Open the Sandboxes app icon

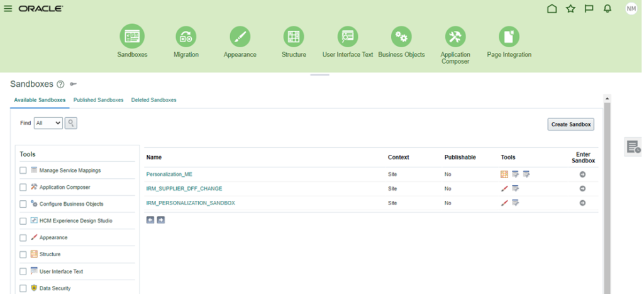pos(132,37)
